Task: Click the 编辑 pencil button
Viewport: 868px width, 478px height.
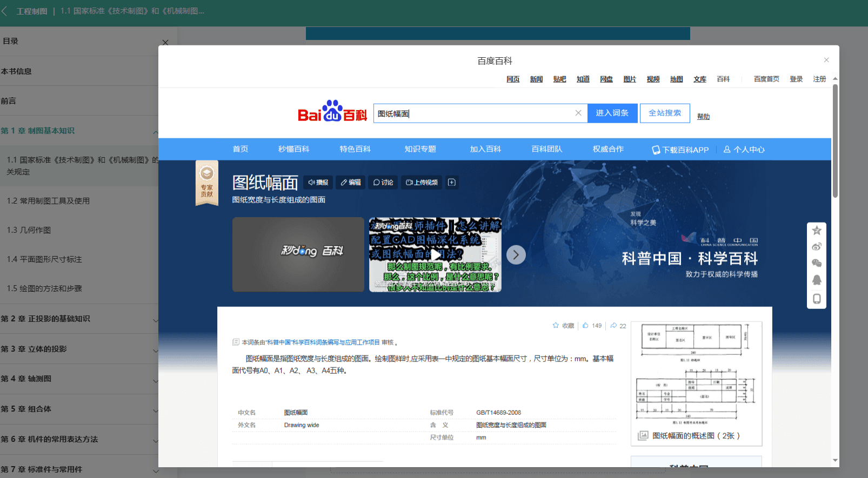Action: [351, 183]
